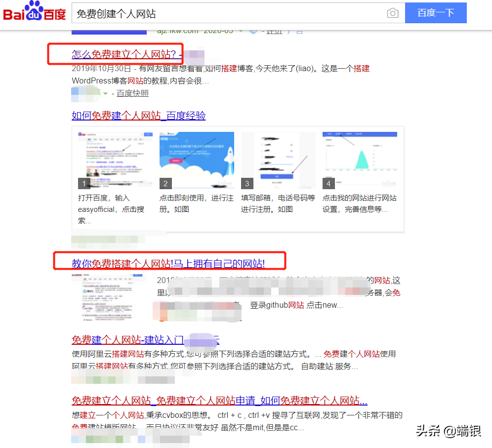Click snippet 使用阿里云搭建网站有多种方式

click(234, 360)
